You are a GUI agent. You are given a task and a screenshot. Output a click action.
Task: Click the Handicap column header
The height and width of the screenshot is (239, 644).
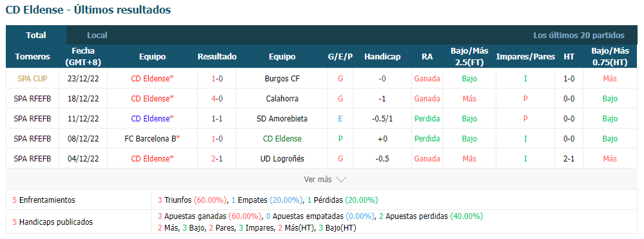(382, 57)
